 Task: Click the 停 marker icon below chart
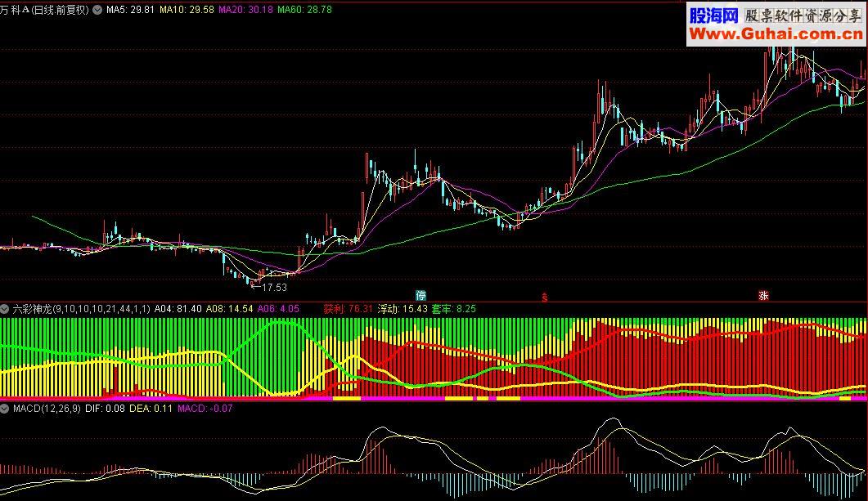[x=421, y=295]
